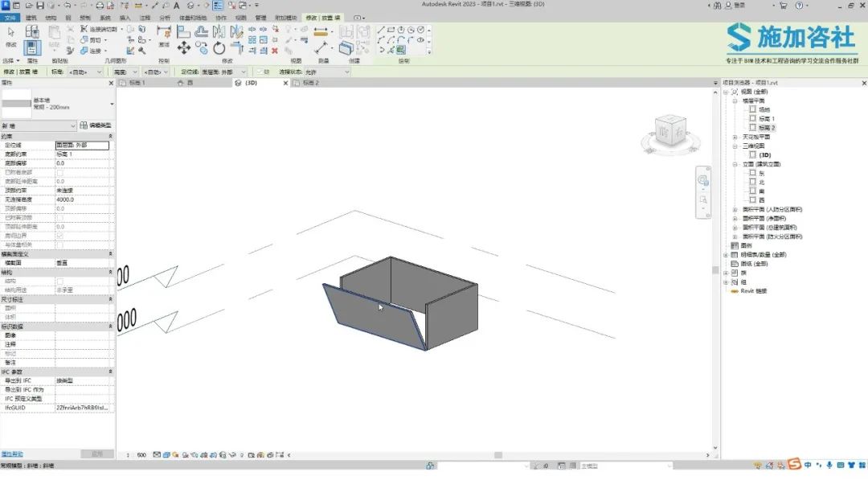Select the Move tool in Modify panel
Viewport: 868px width, 489px height.
click(184, 48)
